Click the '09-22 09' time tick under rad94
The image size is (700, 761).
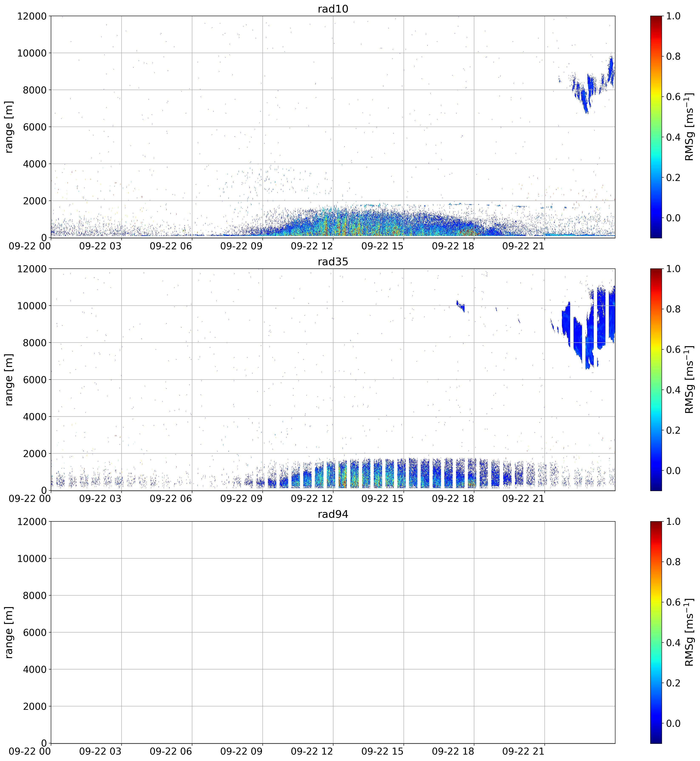242,751
